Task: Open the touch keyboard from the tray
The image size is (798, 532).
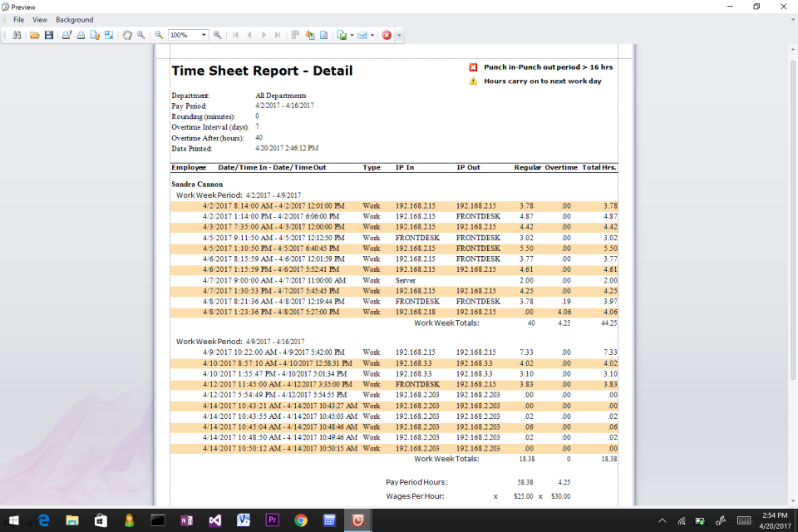Action: click(x=744, y=520)
